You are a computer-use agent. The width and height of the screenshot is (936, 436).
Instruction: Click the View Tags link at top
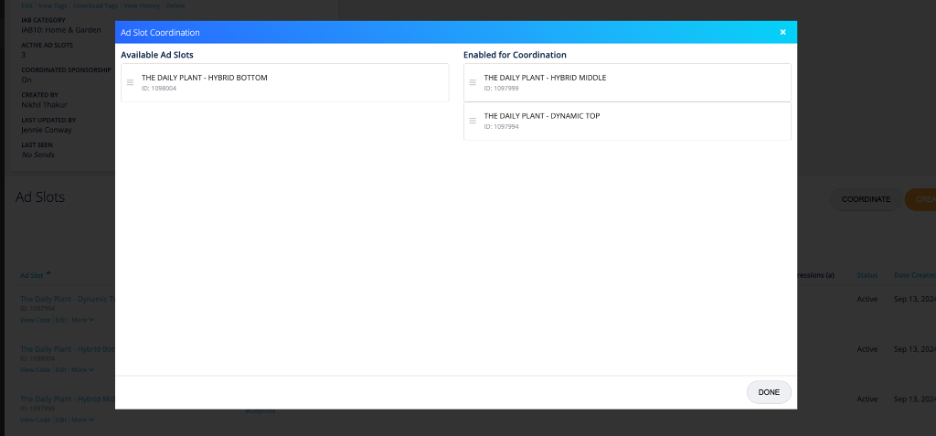coord(53,5)
